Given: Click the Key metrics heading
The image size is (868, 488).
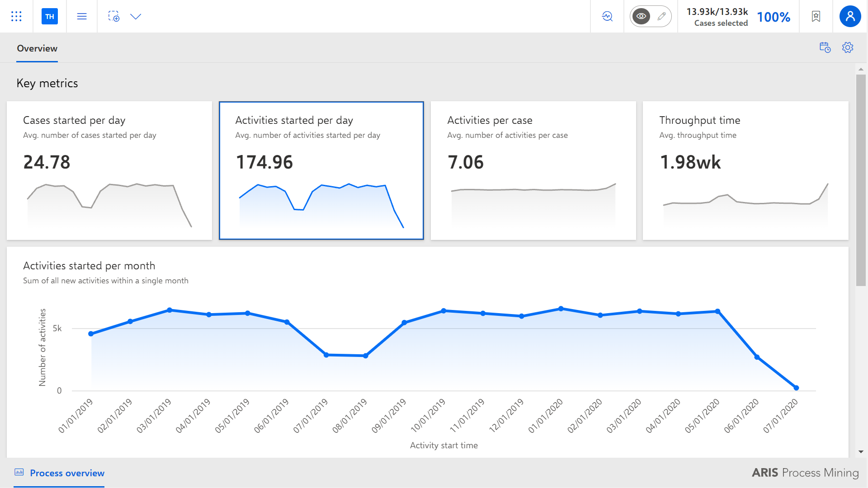Looking at the screenshot, I should coord(47,83).
